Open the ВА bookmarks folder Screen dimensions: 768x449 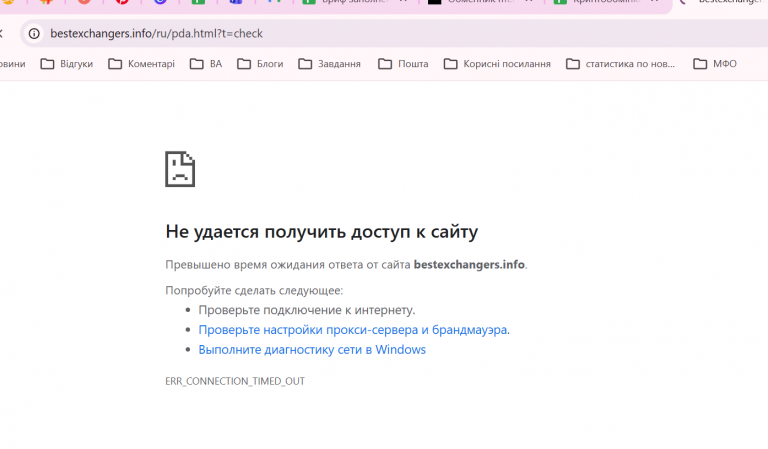206,64
